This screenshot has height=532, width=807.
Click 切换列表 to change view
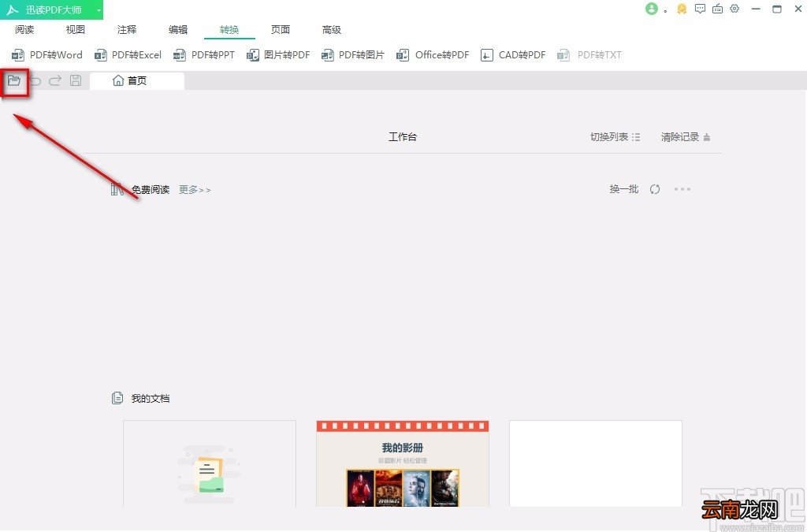pyautogui.click(x=615, y=137)
